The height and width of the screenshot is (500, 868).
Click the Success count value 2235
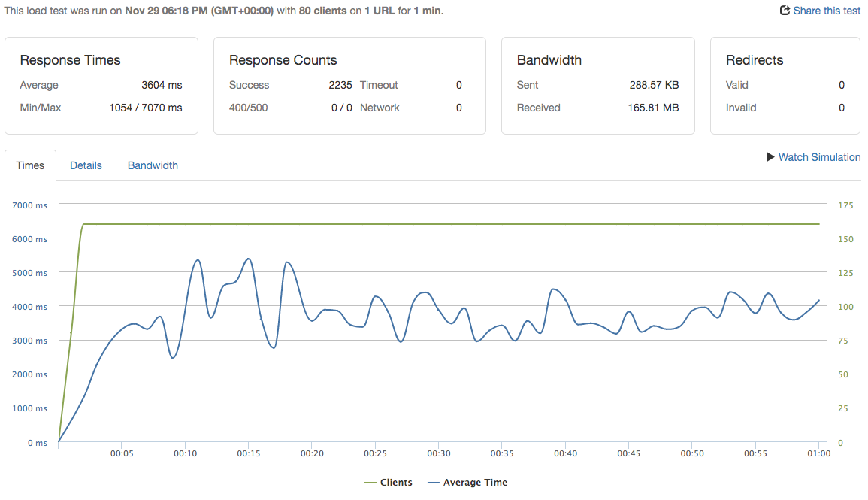[340, 85]
